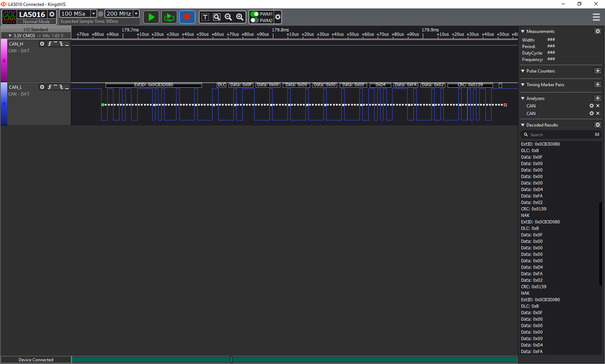Click the Decoded Results vertical scrollbar
Image resolution: width=605 pixels, height=364 pixels.
[x=600, y=243]
